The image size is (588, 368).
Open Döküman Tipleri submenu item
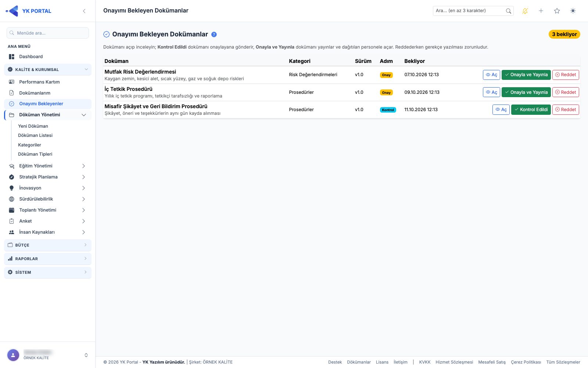coord(35,154)
